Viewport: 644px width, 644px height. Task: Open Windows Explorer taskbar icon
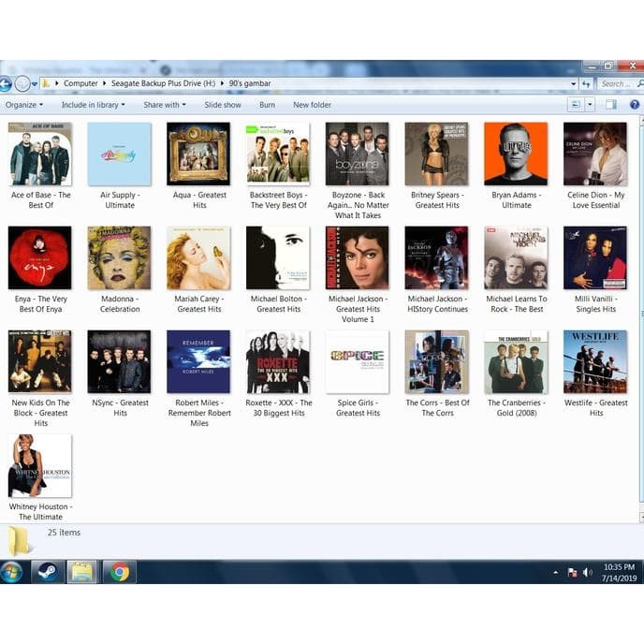coord(83,572)
